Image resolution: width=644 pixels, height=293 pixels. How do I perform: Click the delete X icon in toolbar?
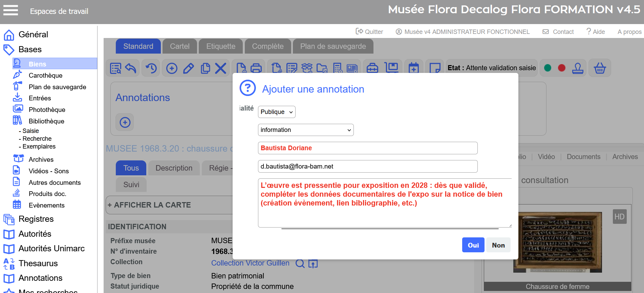[x=221, y=68]
